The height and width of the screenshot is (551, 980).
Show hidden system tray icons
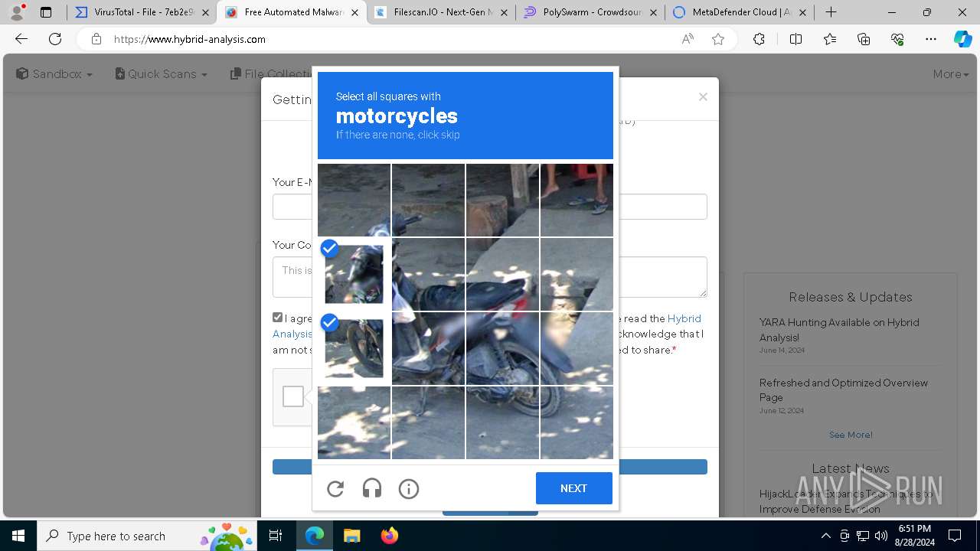[825, 536]
